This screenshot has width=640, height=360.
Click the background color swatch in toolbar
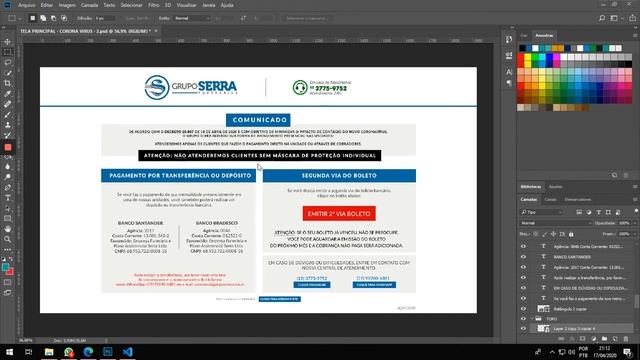tap(10, 271)
